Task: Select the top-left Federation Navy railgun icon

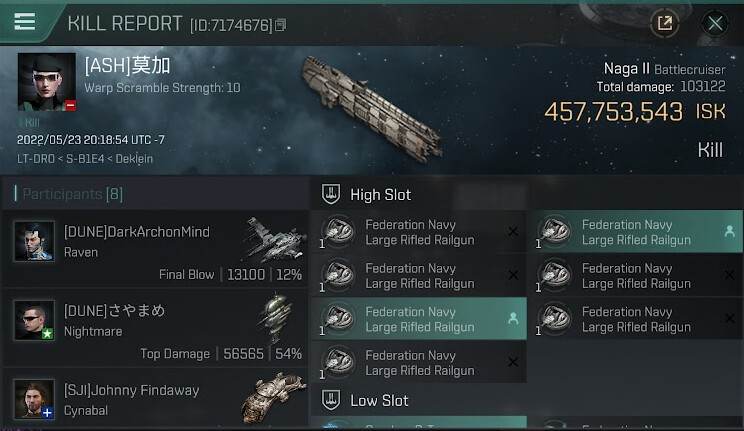Action: (338, 232)
